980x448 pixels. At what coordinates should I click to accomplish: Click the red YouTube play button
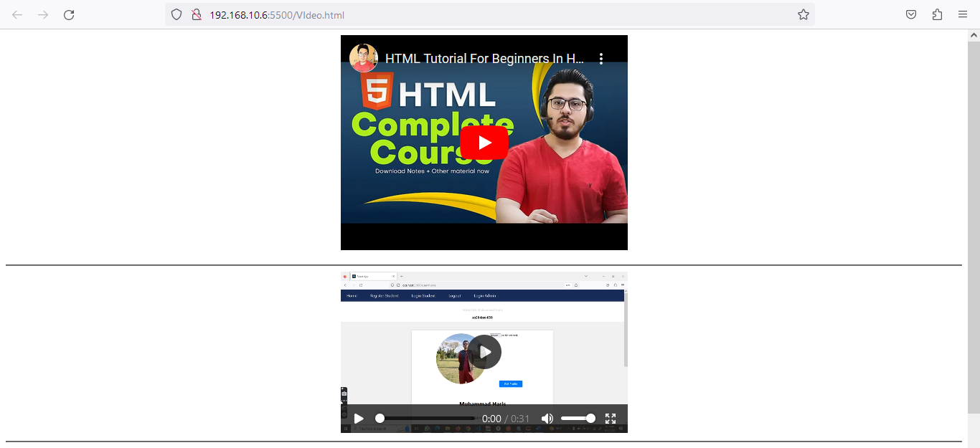point(484,142)
